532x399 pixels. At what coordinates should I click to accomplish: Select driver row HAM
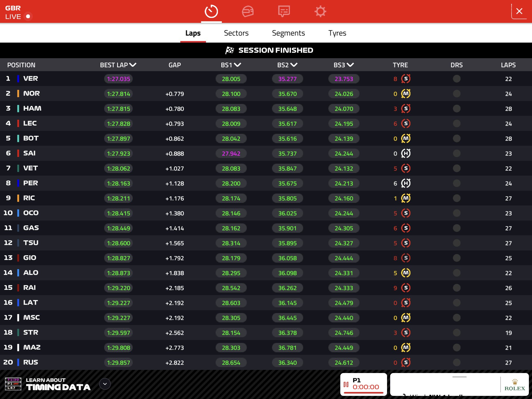(266, 109)
